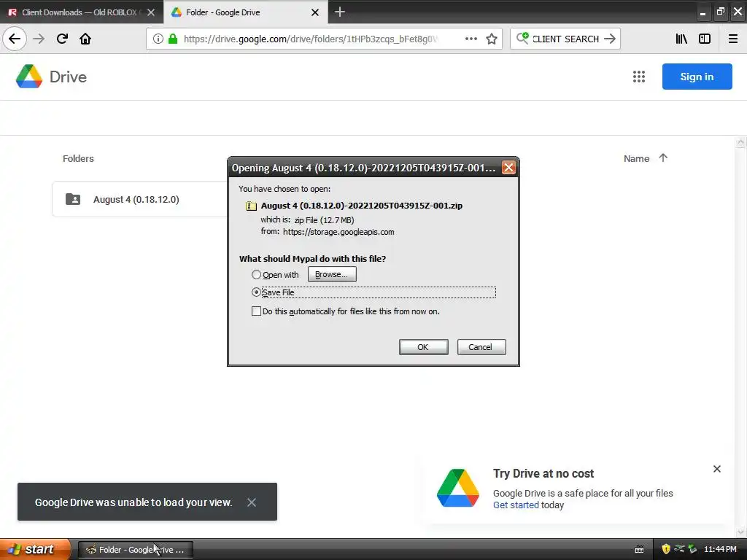Click the CLIENT SEARCH input field
This screenshot has width=747, height=560.
coord(565,39)
